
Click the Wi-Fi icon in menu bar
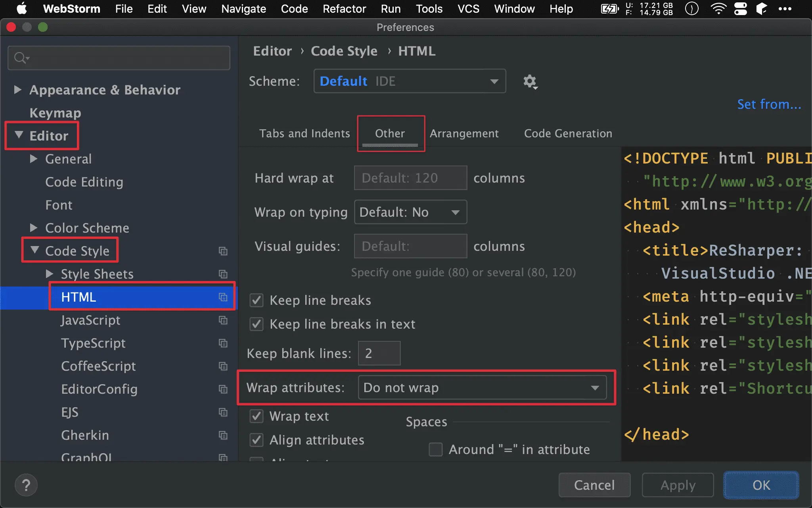click(718, 9)
